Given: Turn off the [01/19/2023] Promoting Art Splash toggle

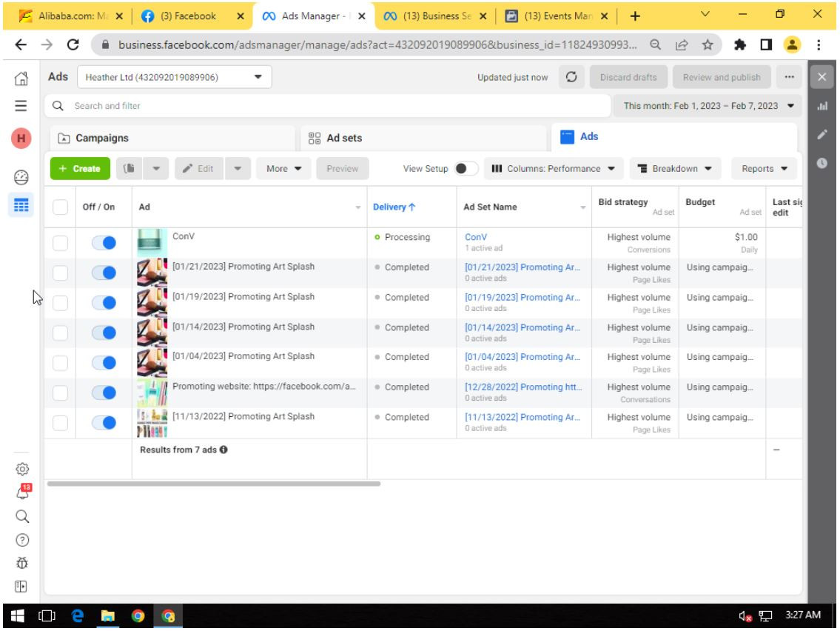Looking at the screenshot, I should [x=104, y=303].
